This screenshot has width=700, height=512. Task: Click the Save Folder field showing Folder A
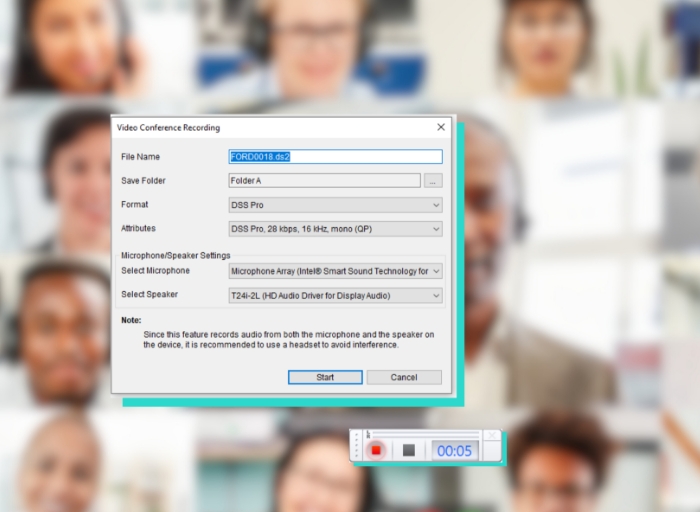coord(324,181)
